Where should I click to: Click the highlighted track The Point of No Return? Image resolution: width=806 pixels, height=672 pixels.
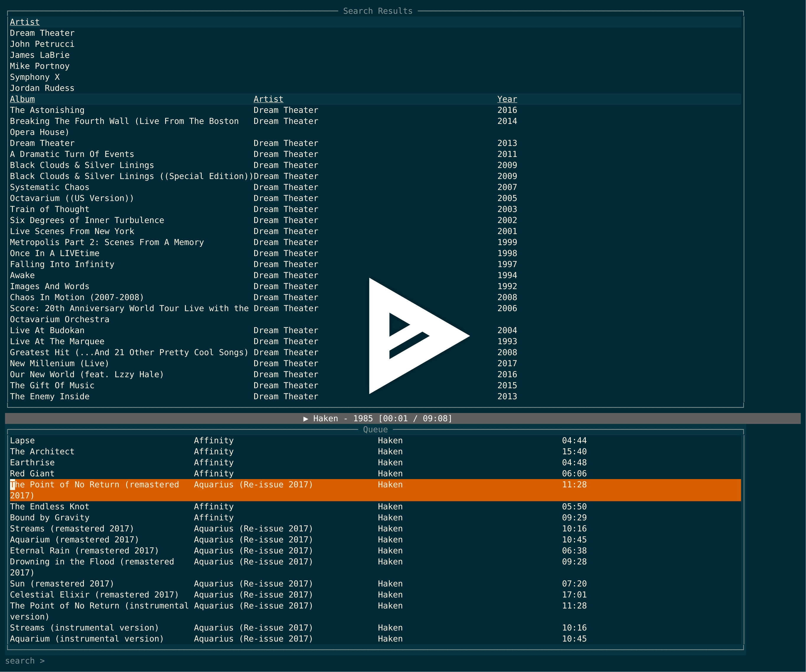[x=94, y=484]
